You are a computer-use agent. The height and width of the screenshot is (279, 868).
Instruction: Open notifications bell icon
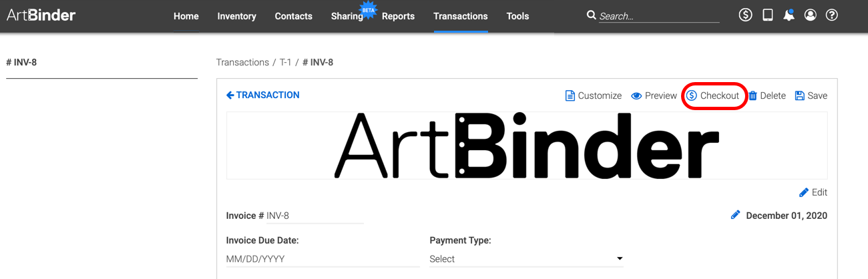[789, 15]
